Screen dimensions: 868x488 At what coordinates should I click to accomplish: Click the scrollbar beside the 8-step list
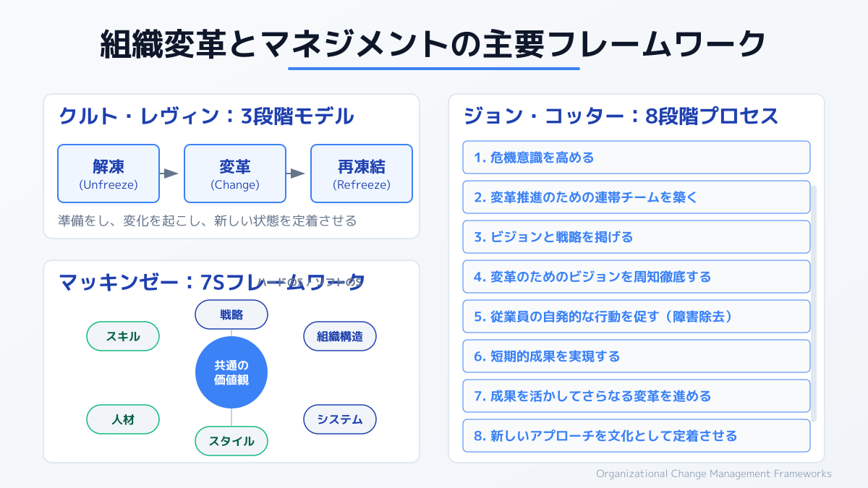[814, 304]
